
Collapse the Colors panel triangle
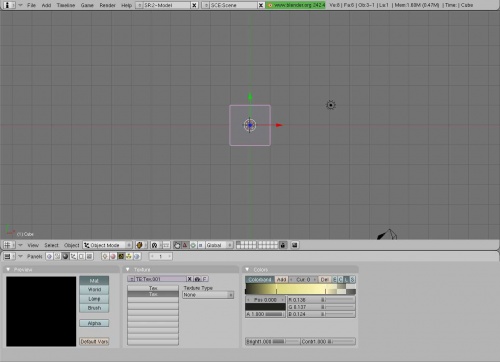pos(247,269)
